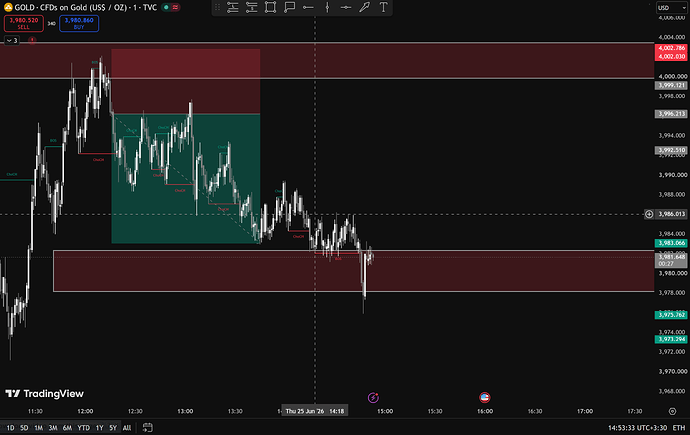690x435 pixels.
Task: Select the green 3,975.762 price label
Action: pyautogui.click(x=671, y=315)
